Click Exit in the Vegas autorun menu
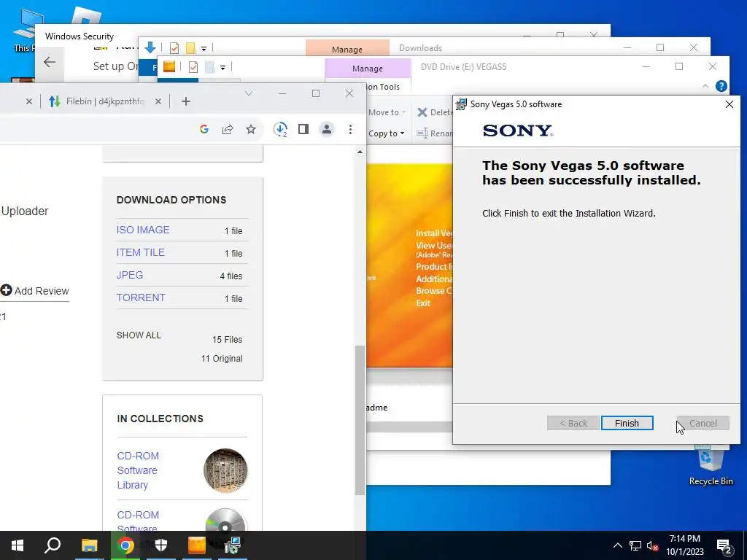Image resolution: width=747 pixels, height=560 pixels. click(423, 303)
